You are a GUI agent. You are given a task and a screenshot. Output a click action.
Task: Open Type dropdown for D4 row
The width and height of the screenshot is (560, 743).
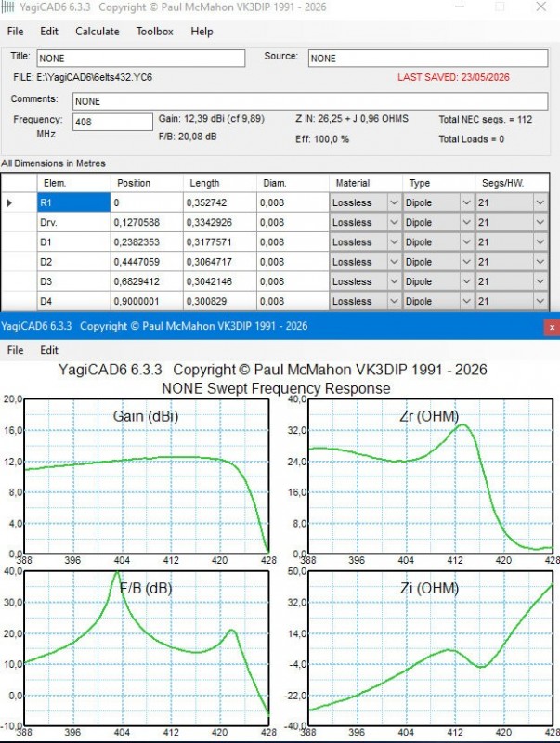(466, 301)
